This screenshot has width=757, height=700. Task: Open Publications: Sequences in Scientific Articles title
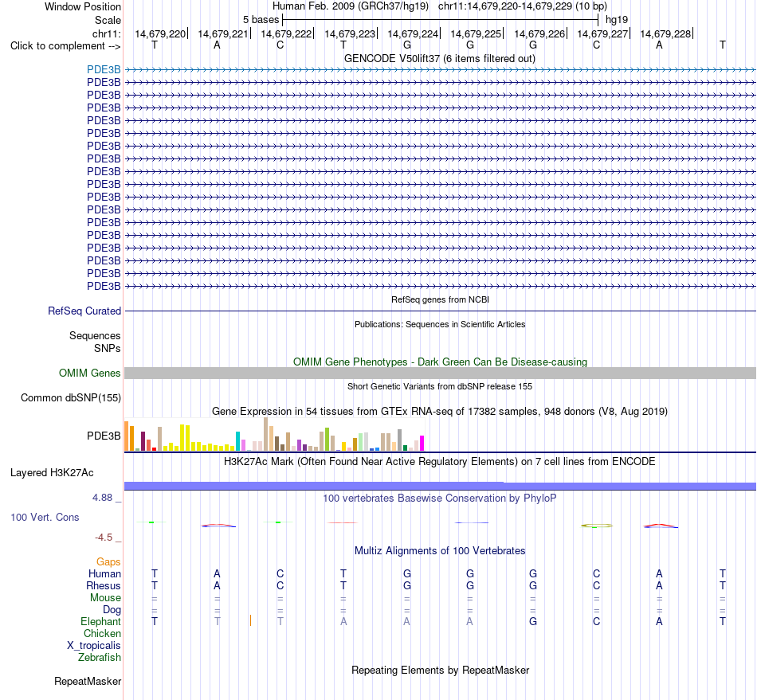440,324
